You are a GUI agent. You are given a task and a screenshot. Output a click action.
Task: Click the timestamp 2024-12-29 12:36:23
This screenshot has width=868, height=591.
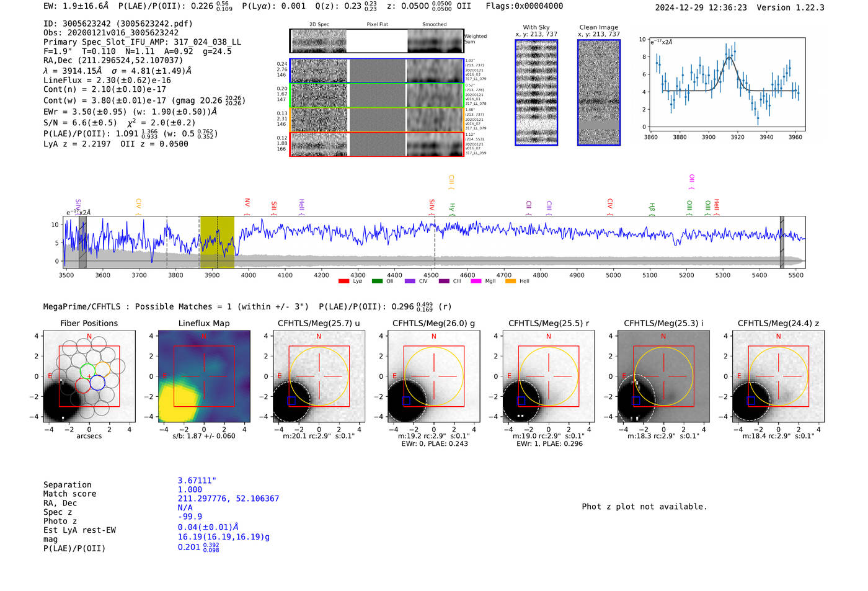(701, 7)
